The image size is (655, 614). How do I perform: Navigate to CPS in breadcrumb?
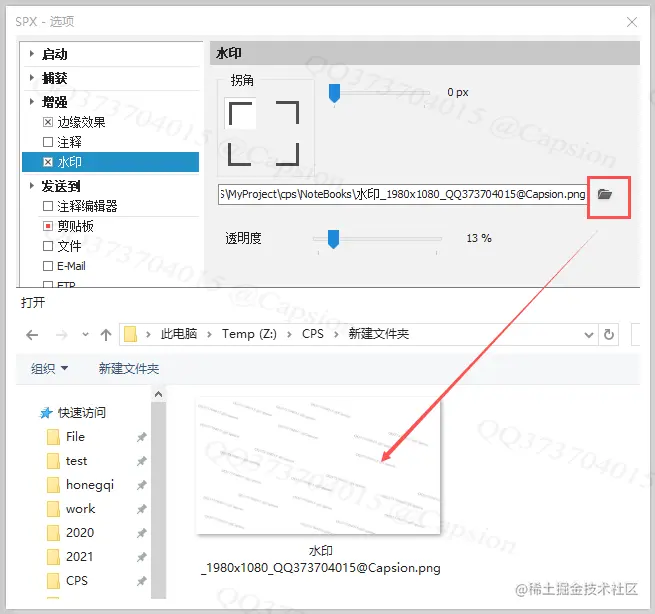click(313, 334)
